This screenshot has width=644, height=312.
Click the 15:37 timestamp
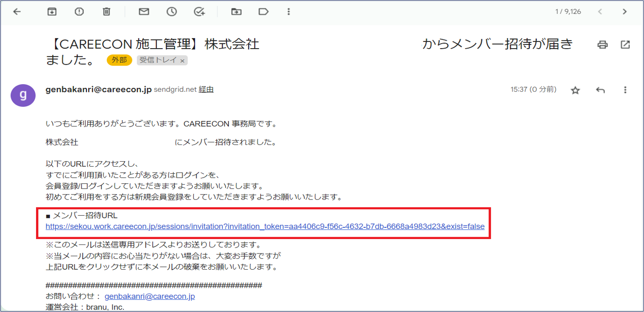pos(534,90)
